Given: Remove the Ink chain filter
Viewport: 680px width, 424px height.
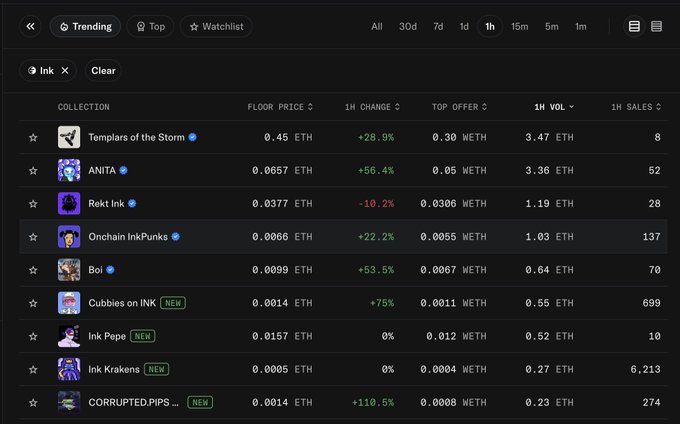Looking at the screenshot, I should point(65,70).
